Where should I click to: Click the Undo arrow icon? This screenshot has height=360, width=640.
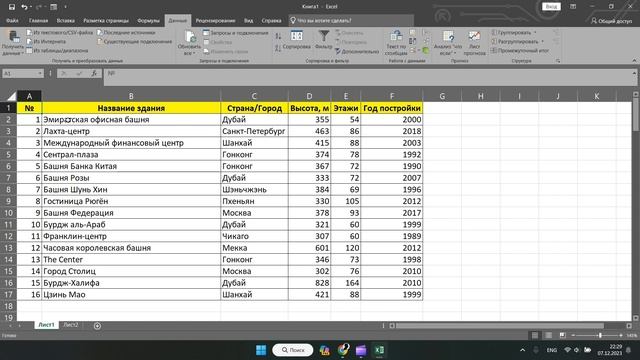(x=24, y=7)
